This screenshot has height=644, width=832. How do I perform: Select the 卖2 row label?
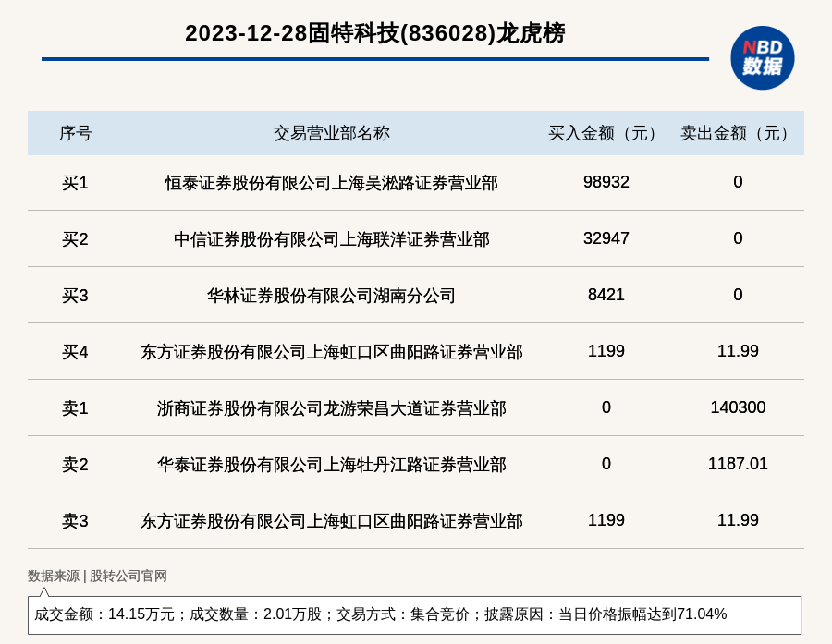[75, 464]
